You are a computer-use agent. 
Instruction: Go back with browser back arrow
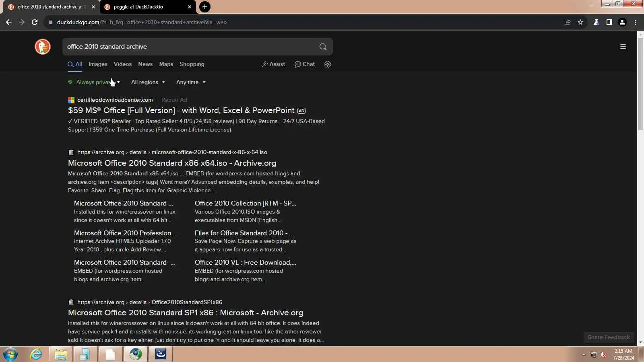(9, 22)
